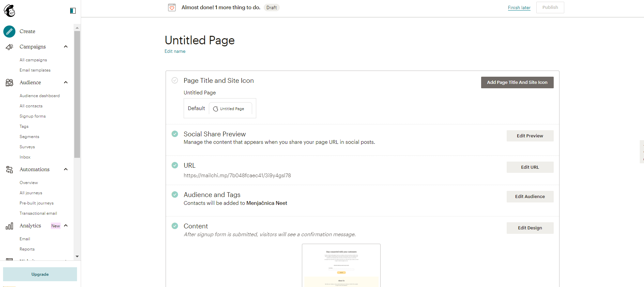Click the Edit URL button
This screenshot has width=644, height=287.
(x=530, y=167)
